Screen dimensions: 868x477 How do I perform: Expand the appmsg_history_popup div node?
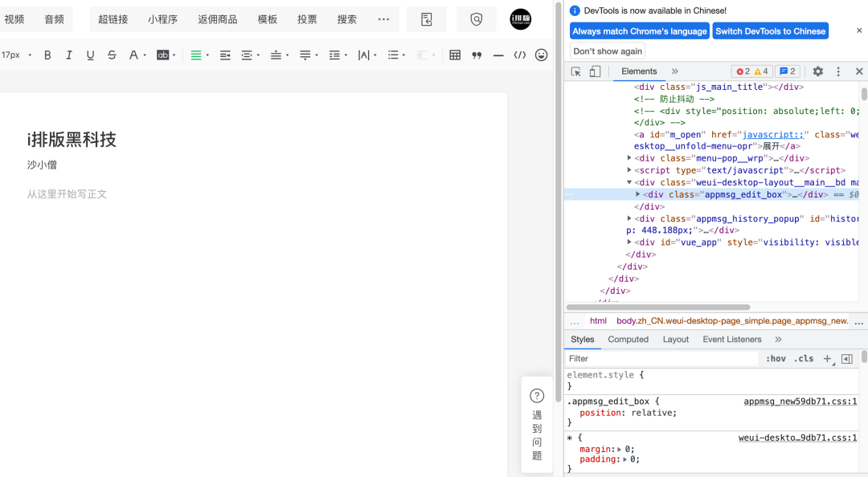(x=628, y=218)
